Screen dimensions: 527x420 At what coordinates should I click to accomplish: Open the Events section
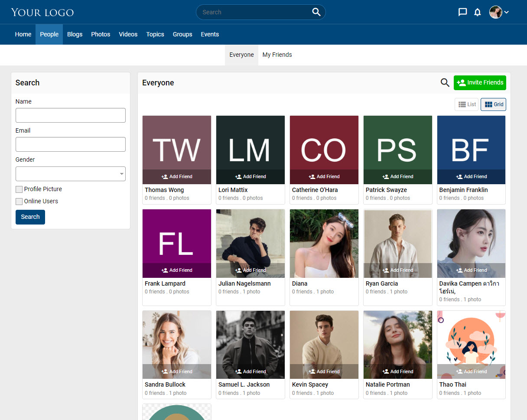tap(210, 34)
